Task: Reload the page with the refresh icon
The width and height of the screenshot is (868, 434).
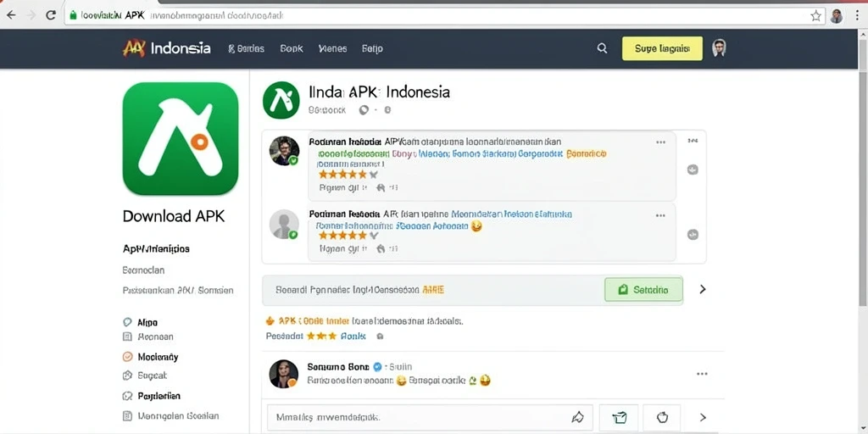Action: coord(51,15)
